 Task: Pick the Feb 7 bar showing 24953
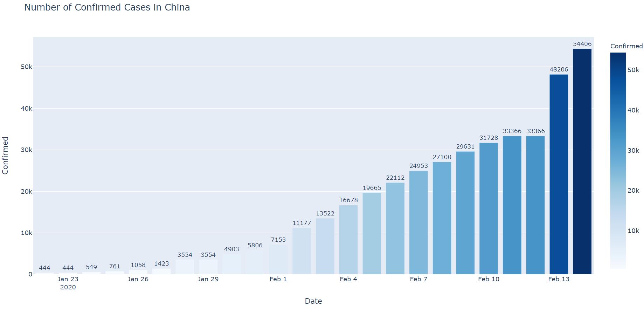click(418, 222)
